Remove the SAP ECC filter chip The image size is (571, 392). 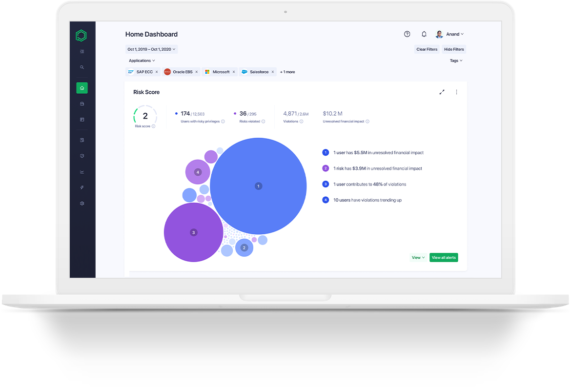coord(157,72)
